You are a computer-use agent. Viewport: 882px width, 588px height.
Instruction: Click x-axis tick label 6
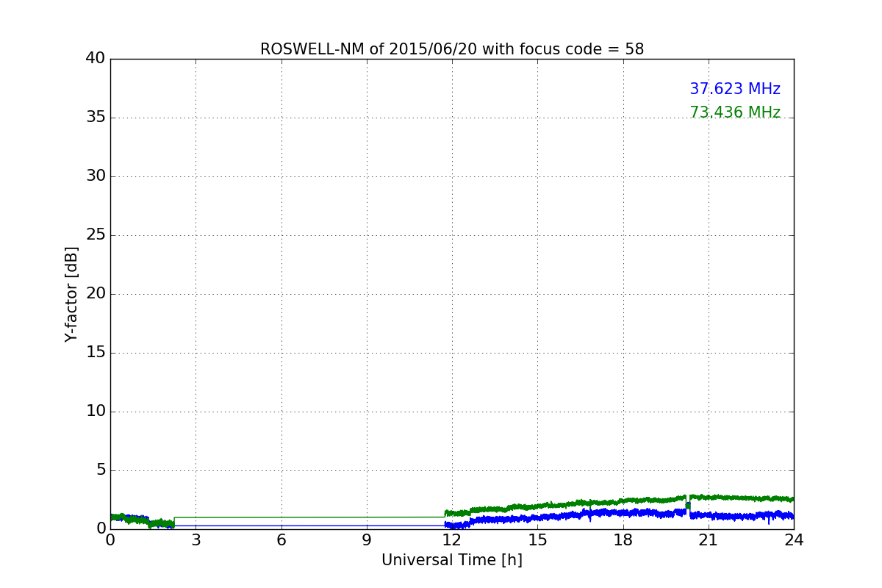click(282, 540)
